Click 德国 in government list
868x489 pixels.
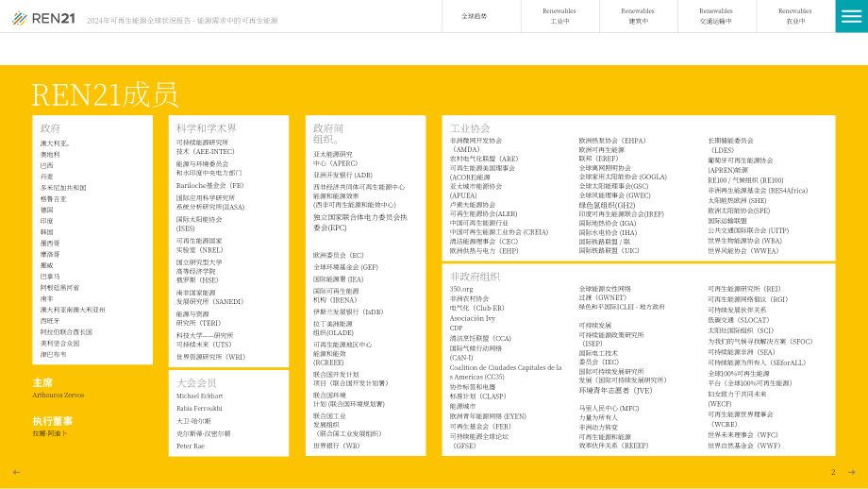tap(46, 210)
